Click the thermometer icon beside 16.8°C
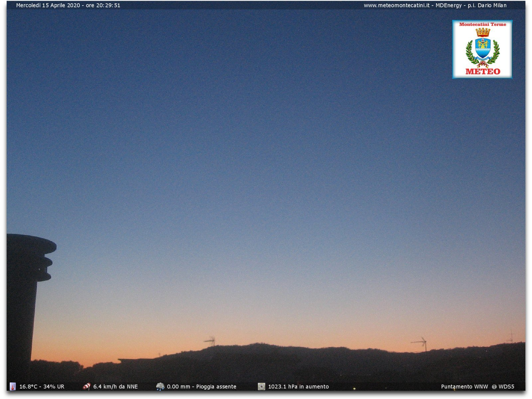 (13, 386)
